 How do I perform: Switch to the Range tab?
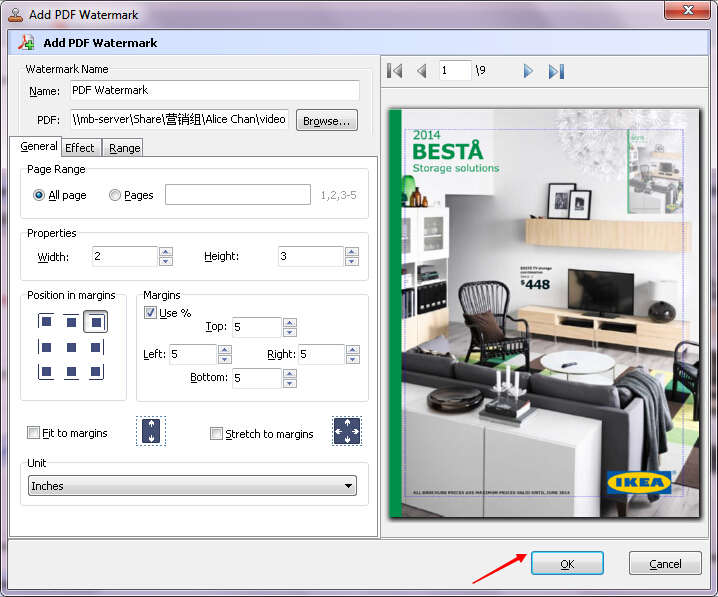pos(124,148)
